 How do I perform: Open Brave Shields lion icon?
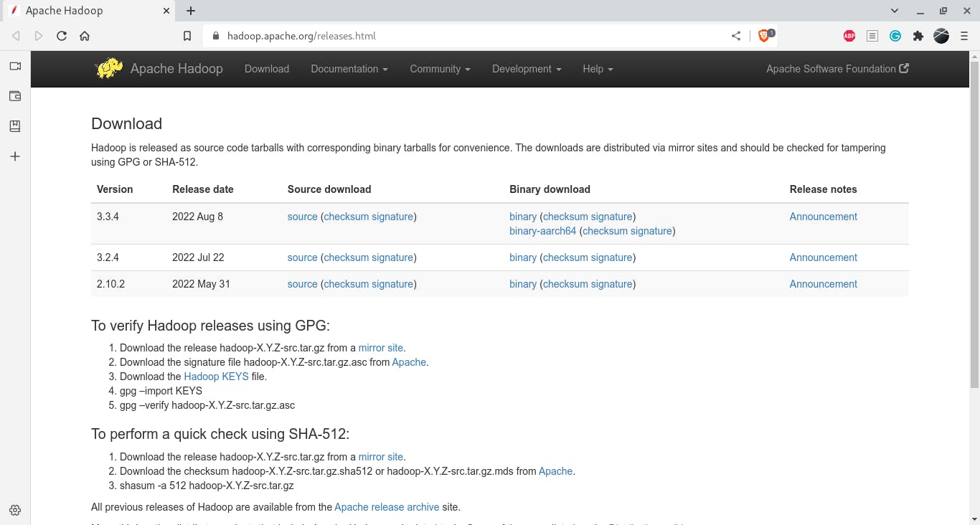tap(765, 35)
